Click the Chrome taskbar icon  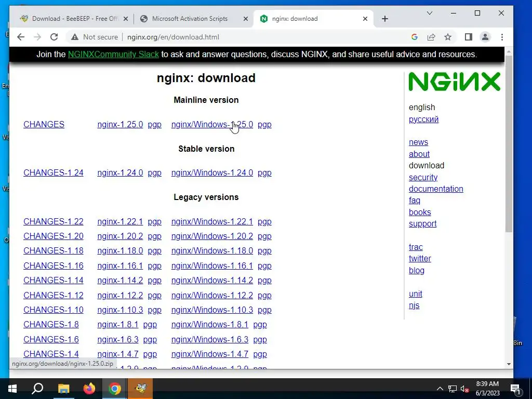[x=115, y=389]
